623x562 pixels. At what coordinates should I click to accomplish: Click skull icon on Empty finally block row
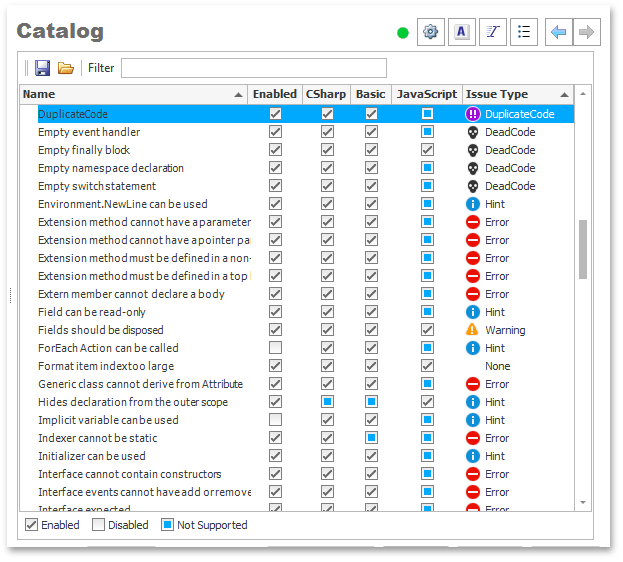(472, 150)
